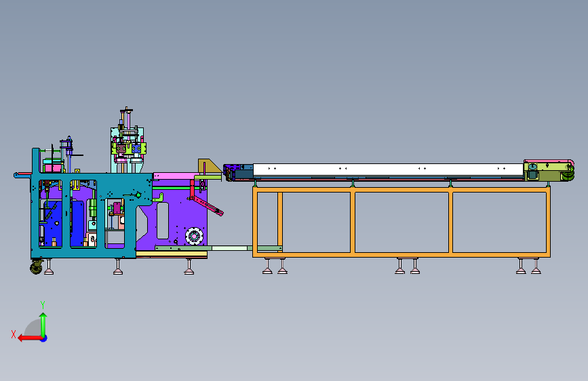Image resolution: width=588 pixels, height=381 pixels.
Task: Select the white sprocket gear on the purple panel
Action: pos(194,237)
